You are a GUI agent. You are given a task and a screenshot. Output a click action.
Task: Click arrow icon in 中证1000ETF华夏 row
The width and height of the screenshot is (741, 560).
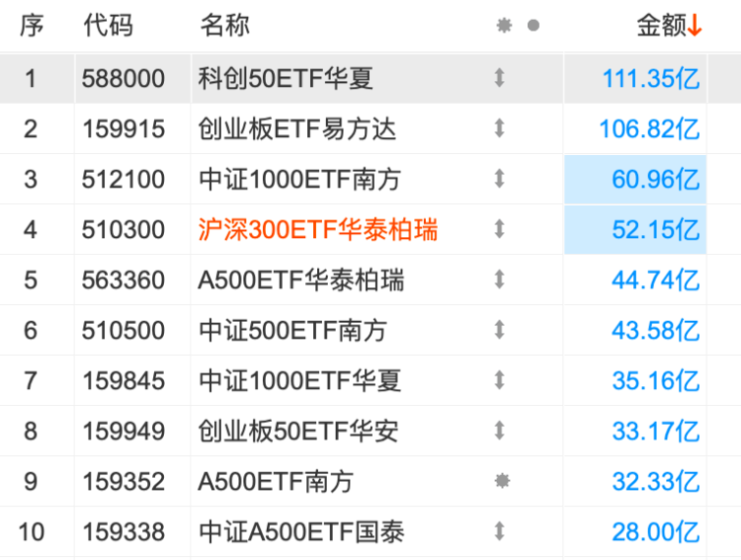[x=500, y=380]
